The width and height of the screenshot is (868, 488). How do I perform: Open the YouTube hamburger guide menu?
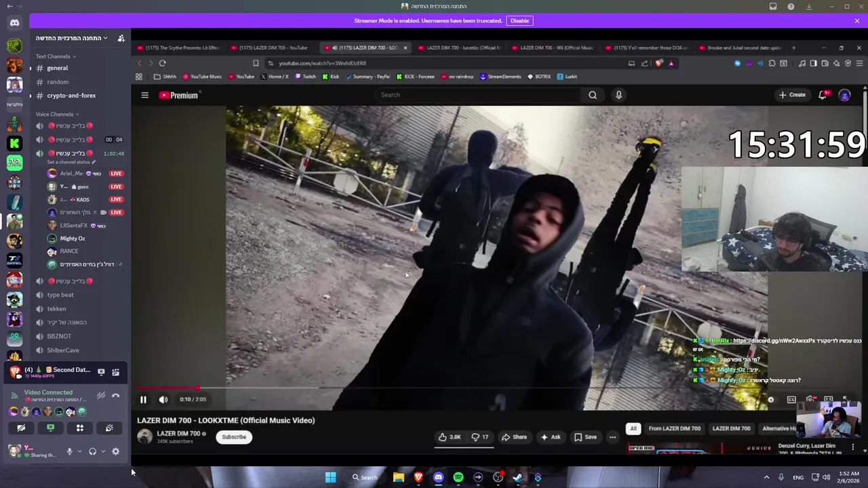144,96
